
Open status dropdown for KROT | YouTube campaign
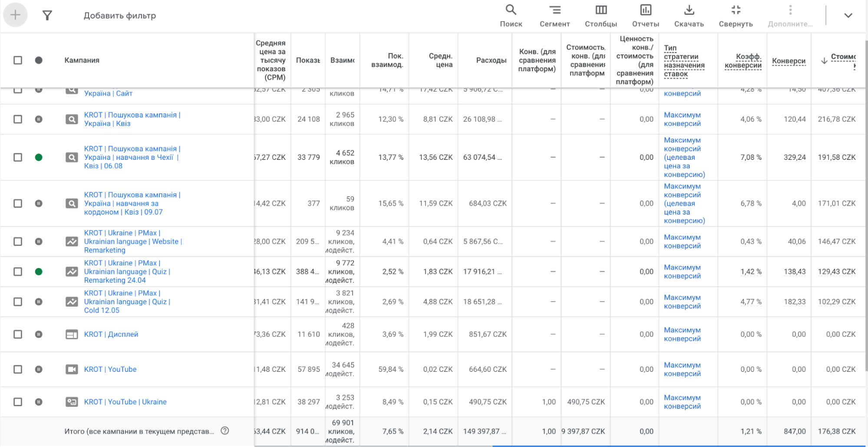coord(39,369)
